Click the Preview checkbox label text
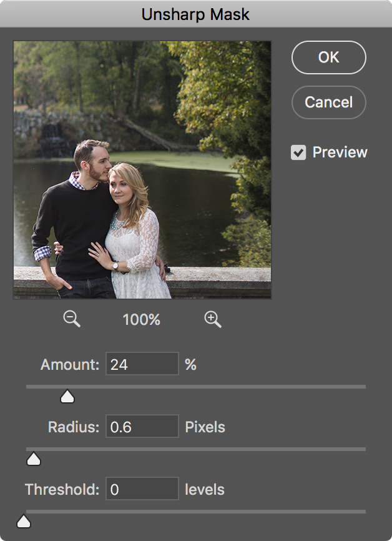 click(340, 152)
